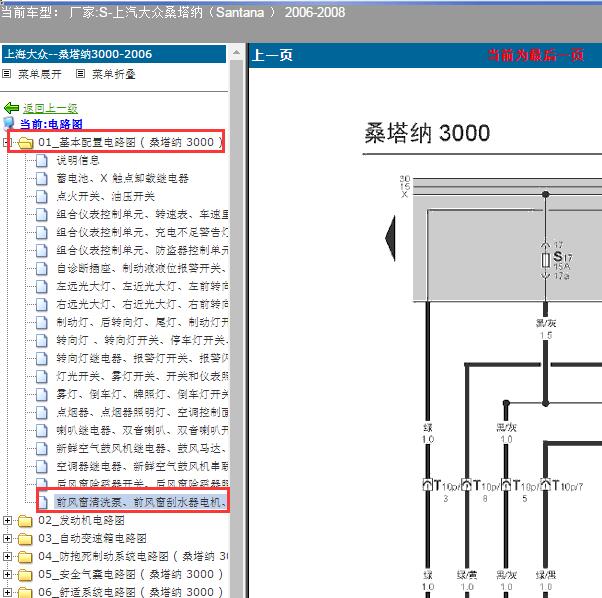This screenshot has width=602, height=598.
Task: Click the 菜单折叠 collapse-all option
Action: tap(114, 74)
